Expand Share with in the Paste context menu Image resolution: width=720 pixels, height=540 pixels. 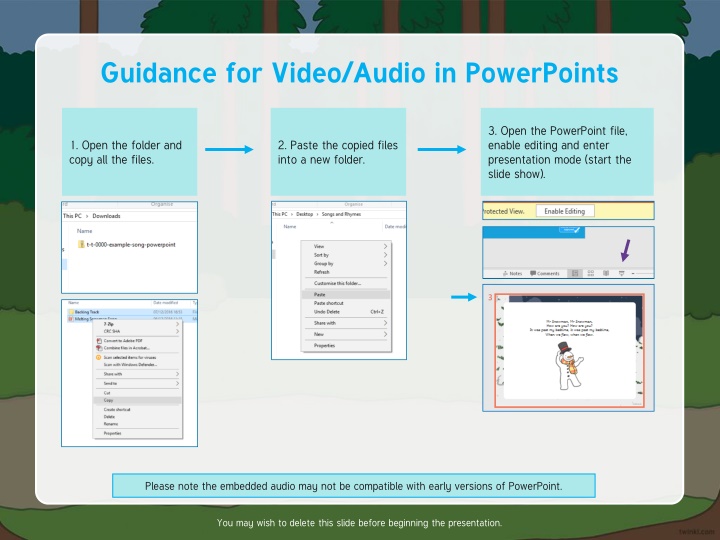pyautogui.click(x=346, y=323)
